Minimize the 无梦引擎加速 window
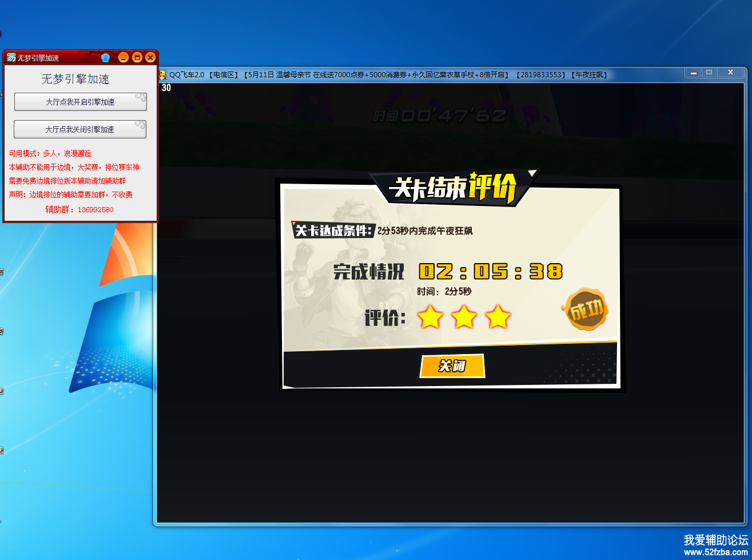 click(x=123, y=57)
